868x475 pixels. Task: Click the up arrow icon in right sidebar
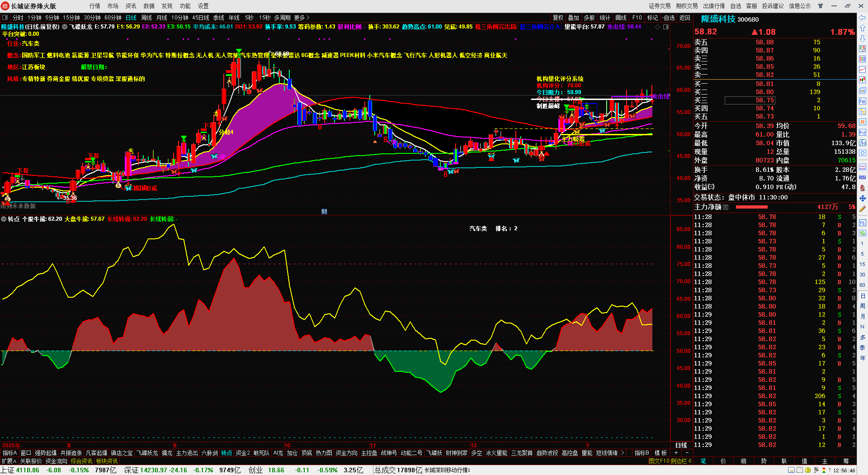[x=862, y=28]
